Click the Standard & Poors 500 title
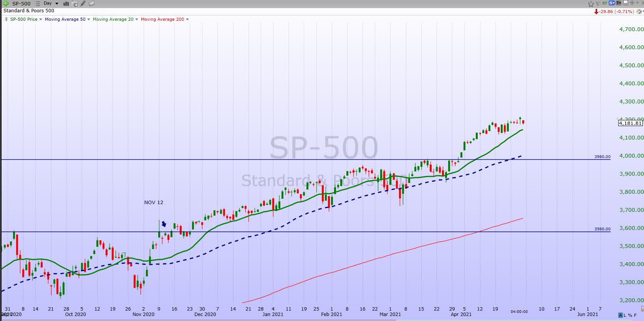 coord(29,11)
